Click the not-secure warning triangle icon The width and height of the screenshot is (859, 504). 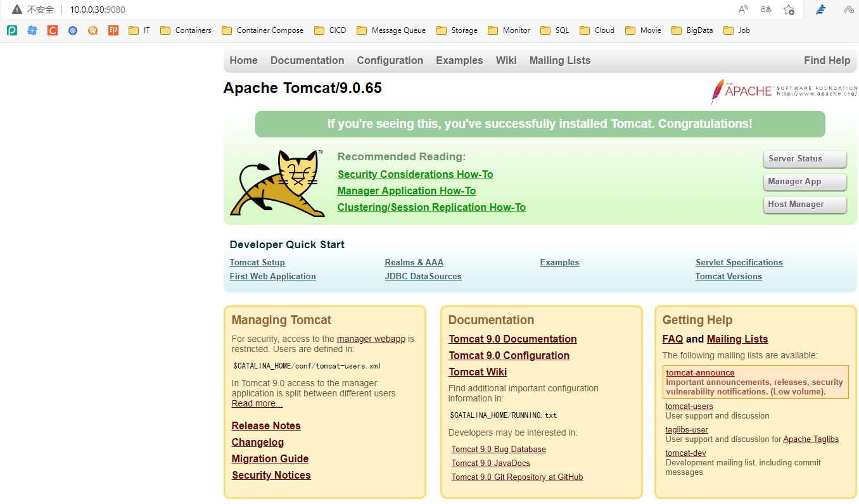[17, 9]
